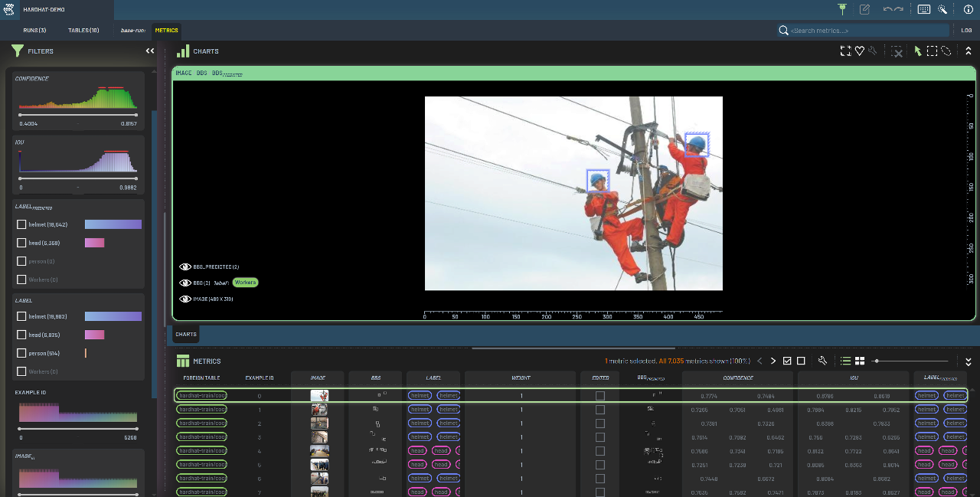The image size is (980, 497).
Task: Click the info icon in top bar
Action: pos(968,9)
